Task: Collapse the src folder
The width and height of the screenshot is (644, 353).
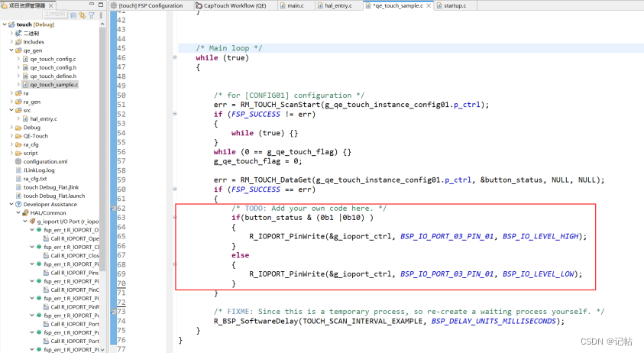Action: 11,110
